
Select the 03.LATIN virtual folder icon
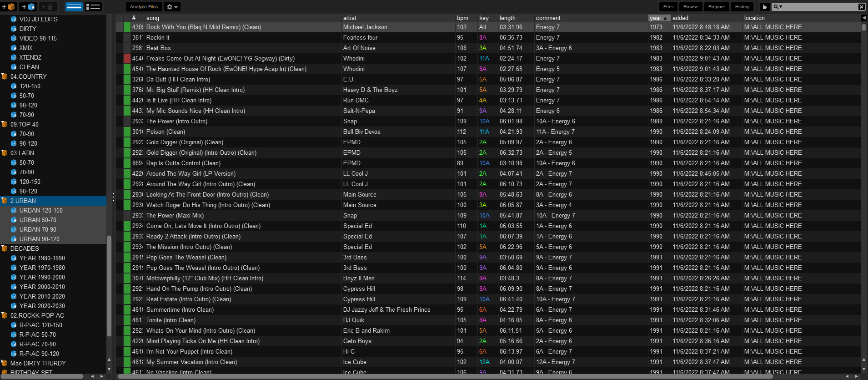click(x=5, y=153)
